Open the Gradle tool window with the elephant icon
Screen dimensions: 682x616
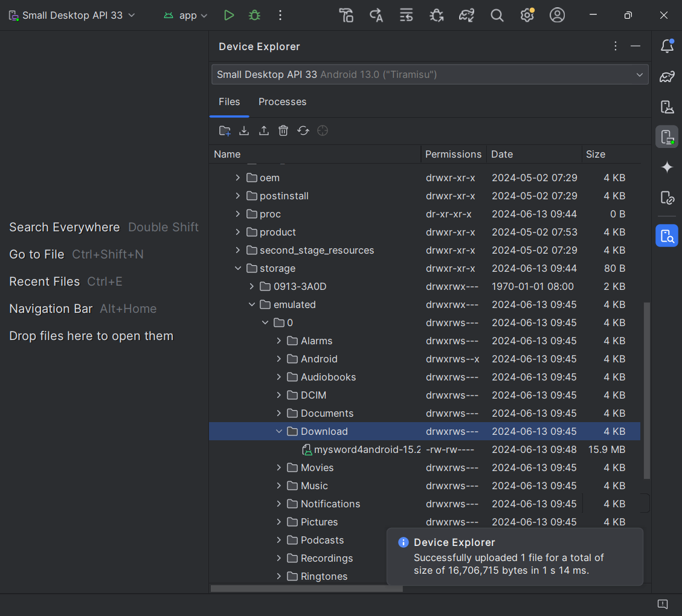pos(667,77)
